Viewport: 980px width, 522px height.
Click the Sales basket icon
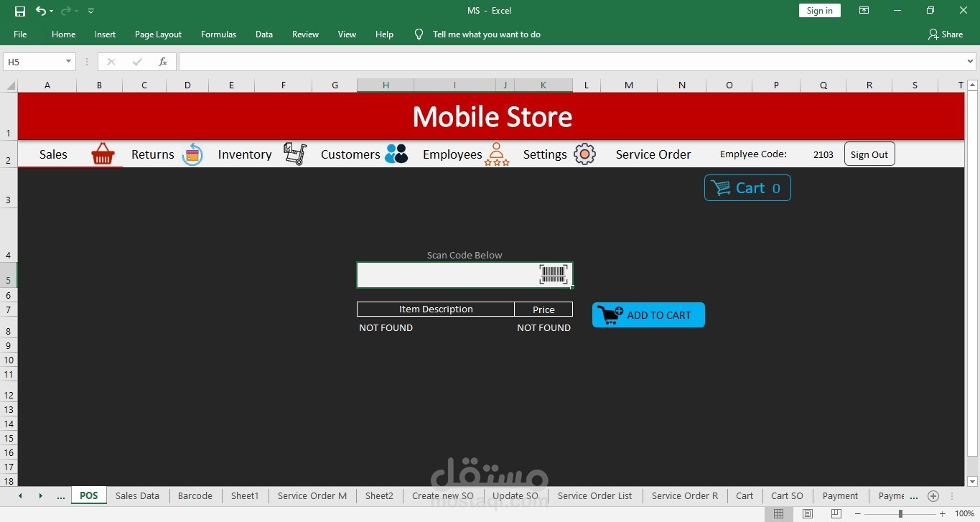pyautogui.click(x=103, y=153)
